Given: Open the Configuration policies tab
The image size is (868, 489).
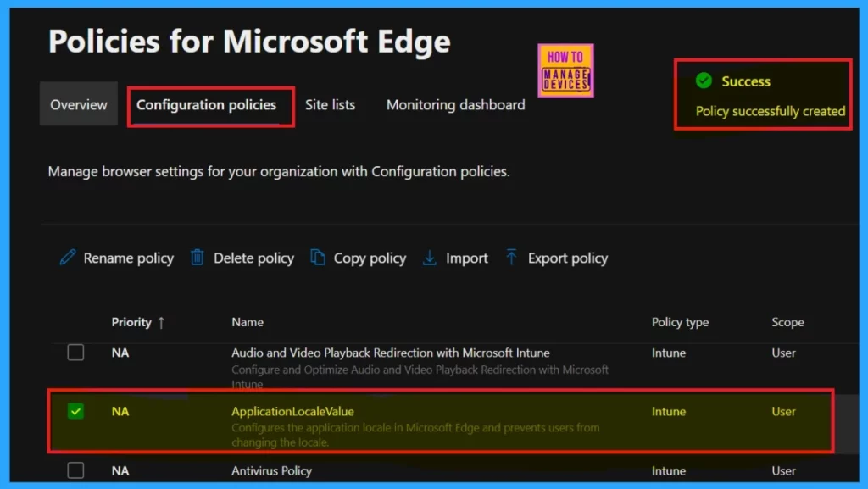Looking at the screenshot, I should click(207, 104).
